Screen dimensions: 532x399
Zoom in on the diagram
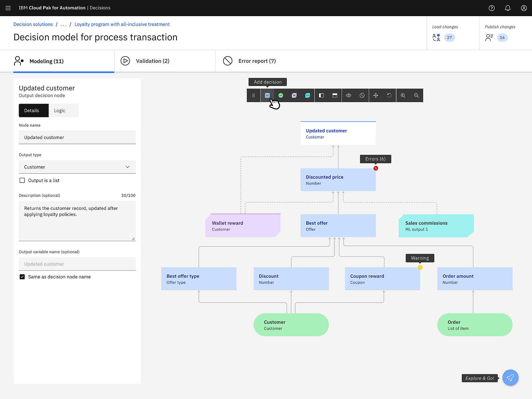coord(403,95)
